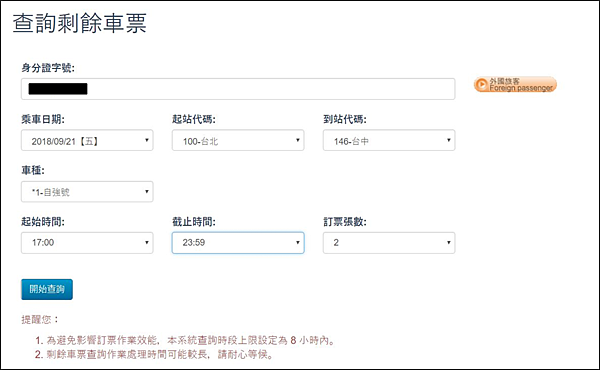This screenshot has height=370, width=600.
Task: Click the arrow of 到站代碼 select box
Action: (449, 140)
